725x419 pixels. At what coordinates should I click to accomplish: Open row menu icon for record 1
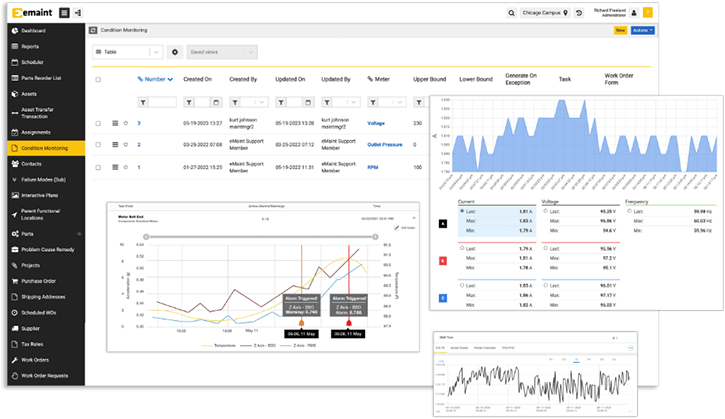pos(115,167)
